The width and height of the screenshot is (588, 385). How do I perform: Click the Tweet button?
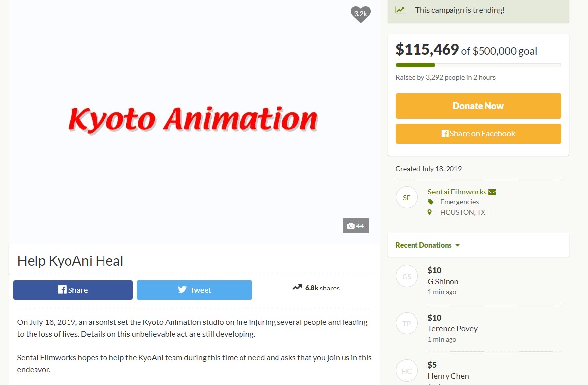click(194, 290)
